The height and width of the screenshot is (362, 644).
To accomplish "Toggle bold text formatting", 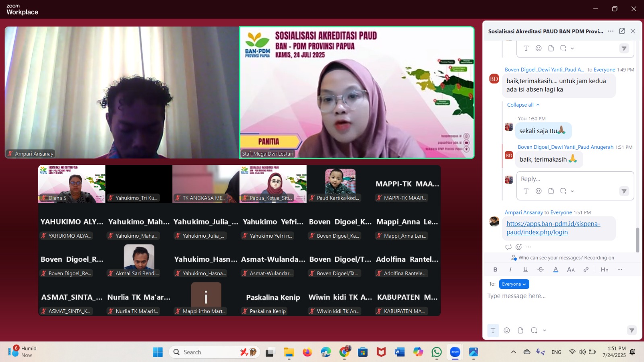I will pyautogui.click(x=495, y=269).
